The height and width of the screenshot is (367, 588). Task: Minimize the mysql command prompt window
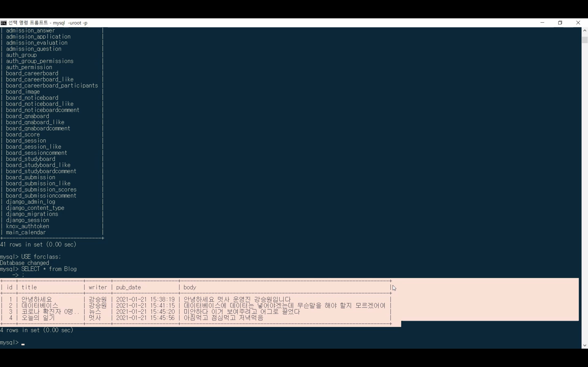click(542, 23)
